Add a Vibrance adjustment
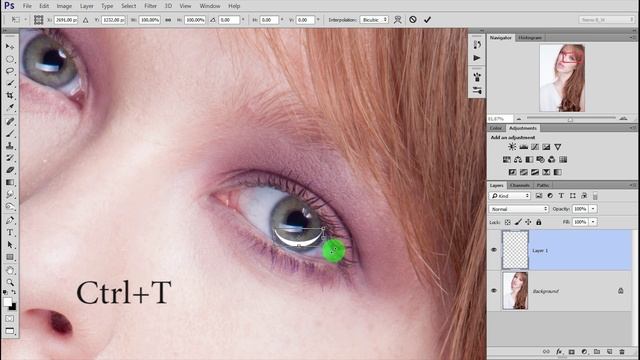This screenshot has height=360, width=640. tap(558, 147)
